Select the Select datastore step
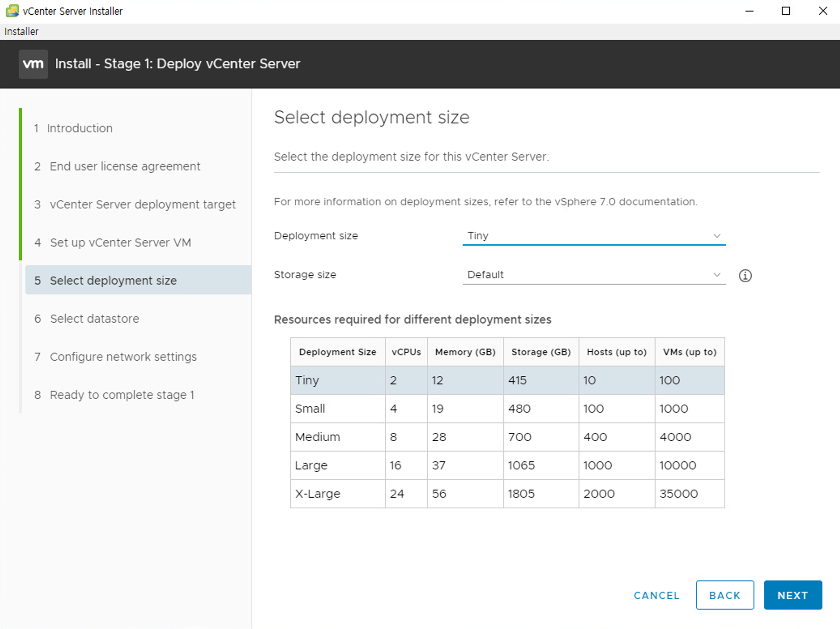Viewport: 840px width, 629px height. coord(94,318)
